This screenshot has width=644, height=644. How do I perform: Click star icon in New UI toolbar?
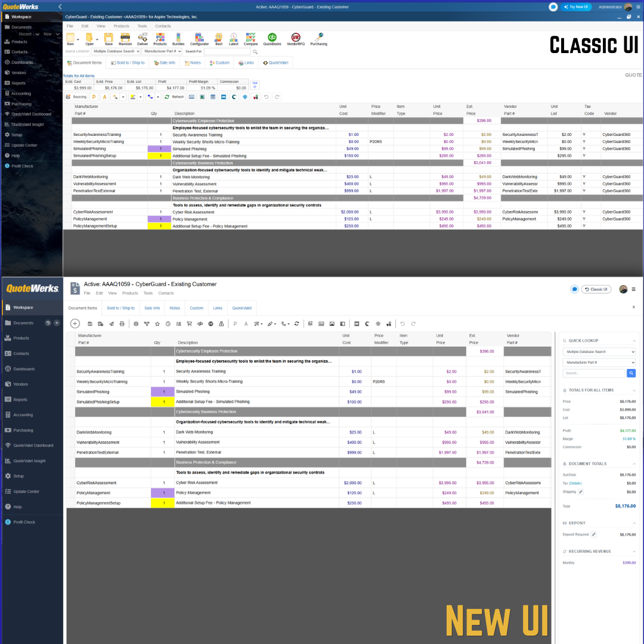click(157, 324)
